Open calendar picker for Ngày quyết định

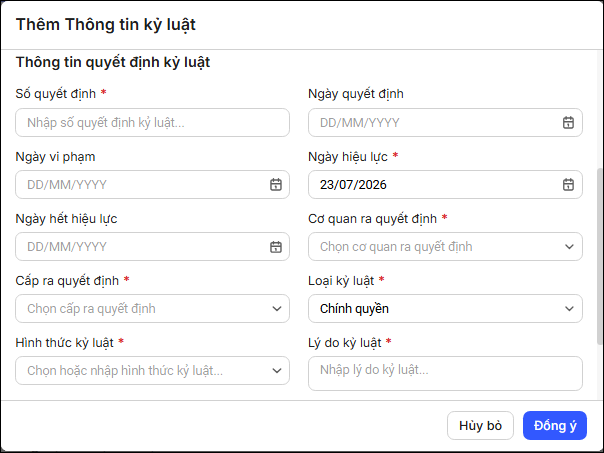568,122
